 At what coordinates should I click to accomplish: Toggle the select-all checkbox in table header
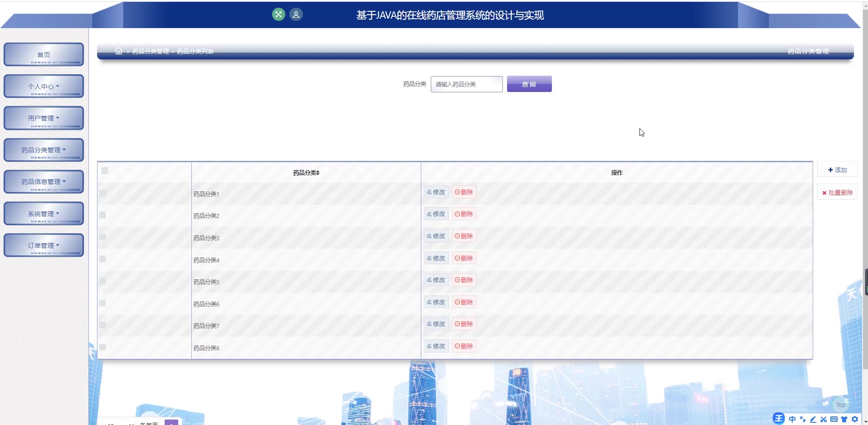point(105,170)
